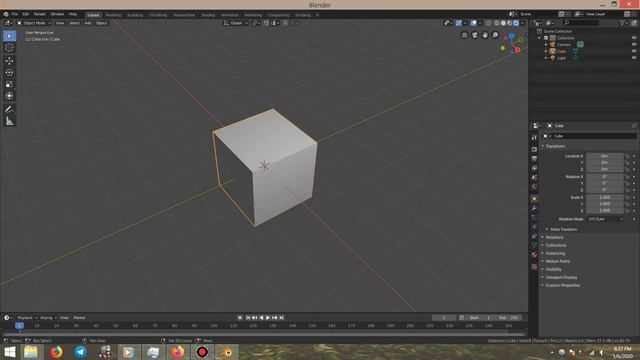Open the Render properties tab
Image resolution: width=640 pixels, height=360 pixels.
(x=534, y=149)
